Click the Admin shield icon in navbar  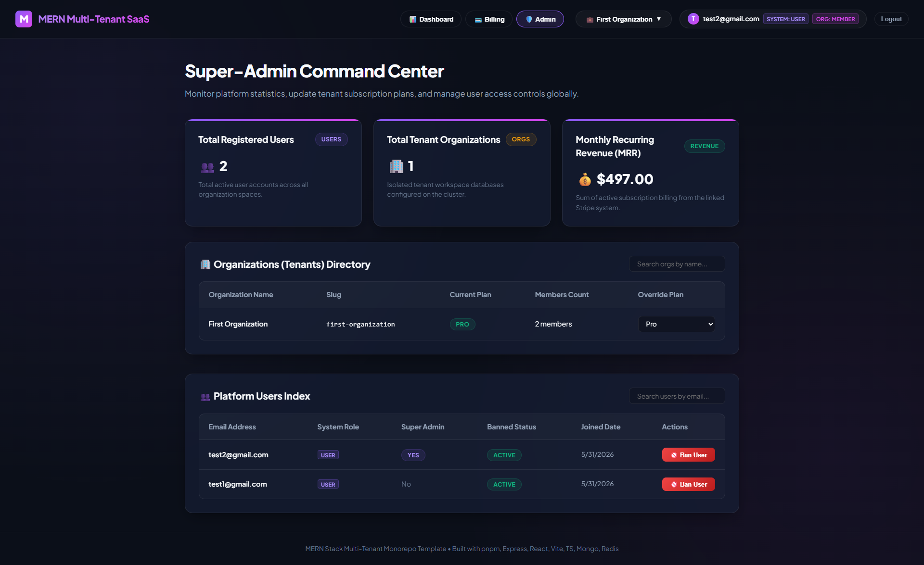pos(529,19)
